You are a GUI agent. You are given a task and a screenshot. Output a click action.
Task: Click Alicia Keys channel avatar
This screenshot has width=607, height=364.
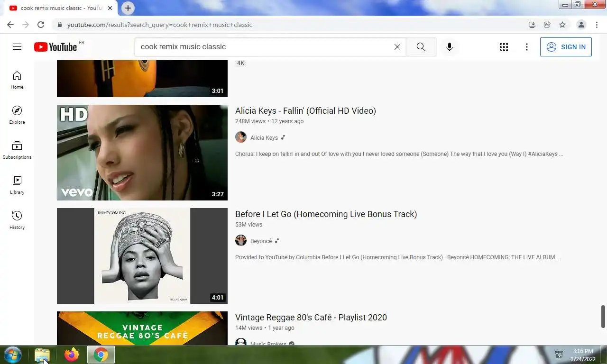pos(241,137)
